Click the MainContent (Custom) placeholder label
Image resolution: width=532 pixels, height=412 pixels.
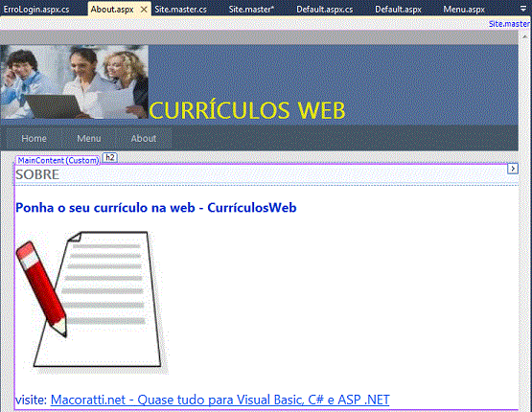click(58, 160)
